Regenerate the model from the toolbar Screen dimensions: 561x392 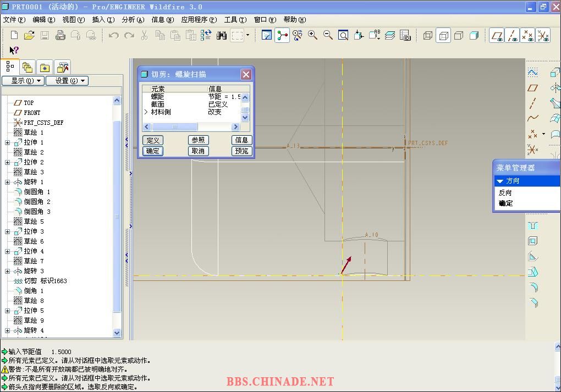click(206, 35)
